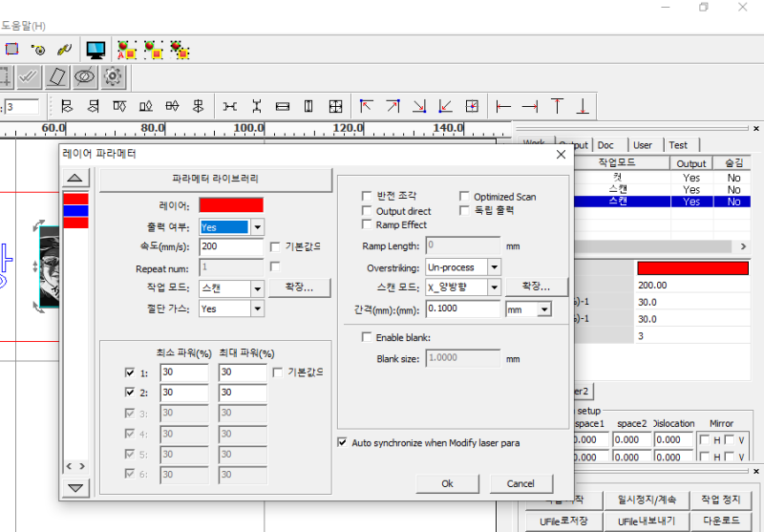
Task: Open the 출력 여부 Yes dropdown
Action: tap(256, 227)
